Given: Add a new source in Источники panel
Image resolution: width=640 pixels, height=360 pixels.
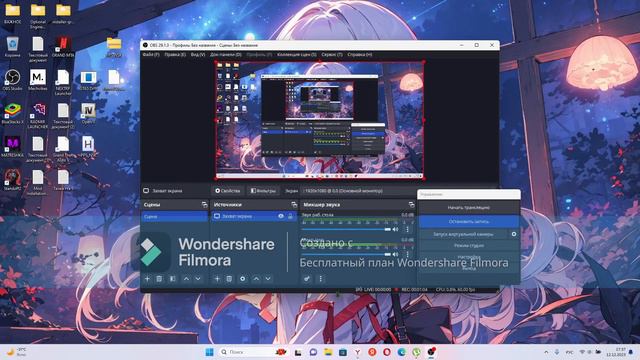Looking at the screenshot, I should tap(217, 279).
